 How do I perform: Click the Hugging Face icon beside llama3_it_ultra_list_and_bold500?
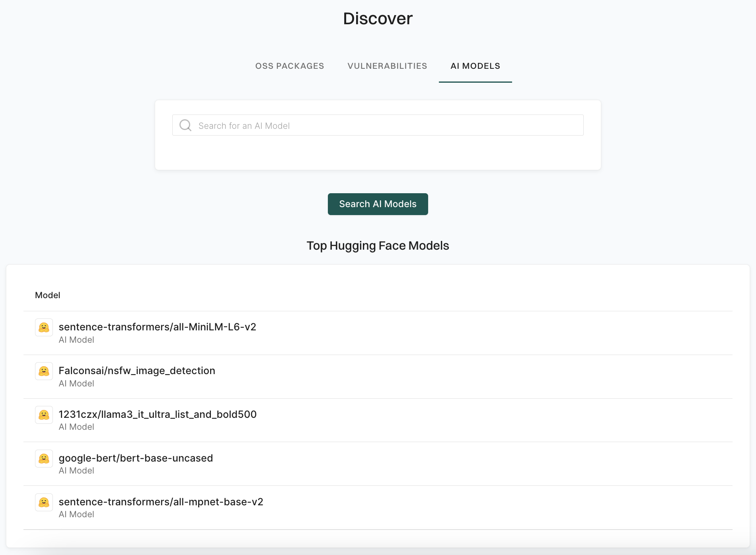pyautogui.click(x=44, y=415)
